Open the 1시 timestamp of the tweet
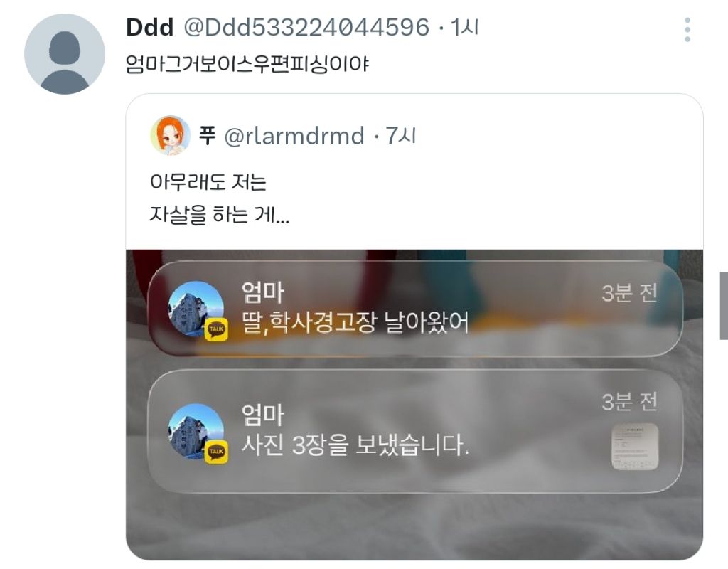This screenshot has width=728, height=569. tap(464, 28)
